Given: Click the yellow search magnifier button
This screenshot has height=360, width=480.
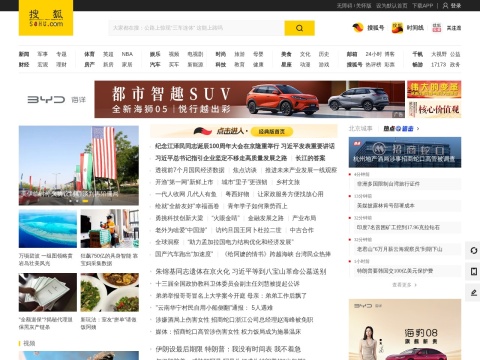Looking at the screenshot, I should pyautogui.click(x=299, y=28).
